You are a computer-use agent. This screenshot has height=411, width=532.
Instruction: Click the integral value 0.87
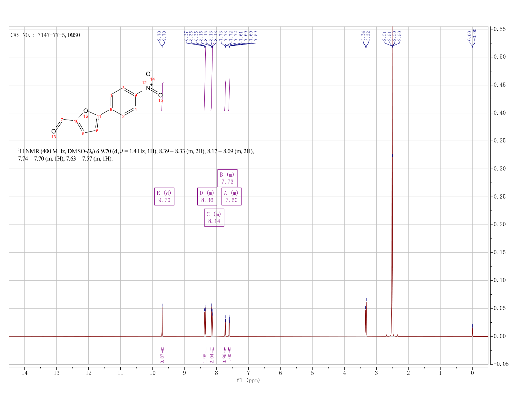163,358
